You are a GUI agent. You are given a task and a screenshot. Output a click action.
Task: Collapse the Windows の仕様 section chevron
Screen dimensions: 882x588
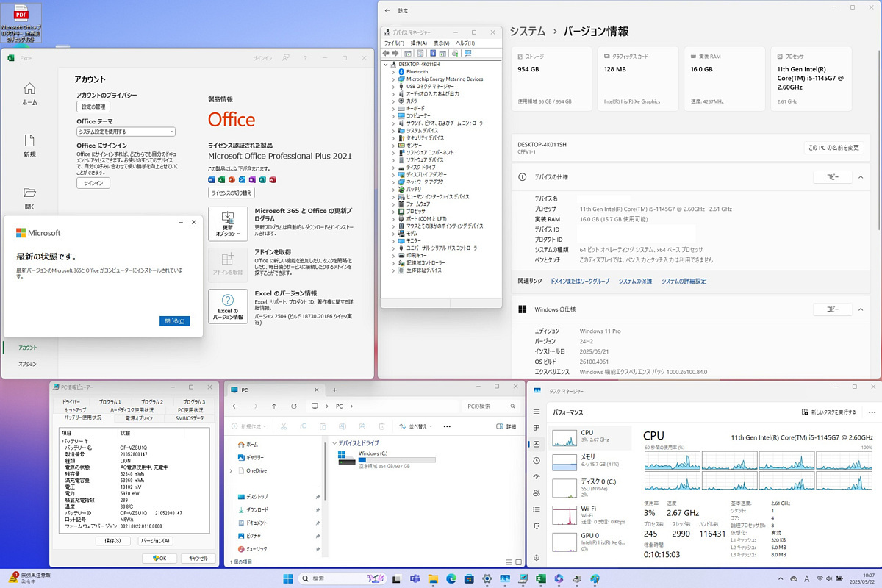pos(861,309)
